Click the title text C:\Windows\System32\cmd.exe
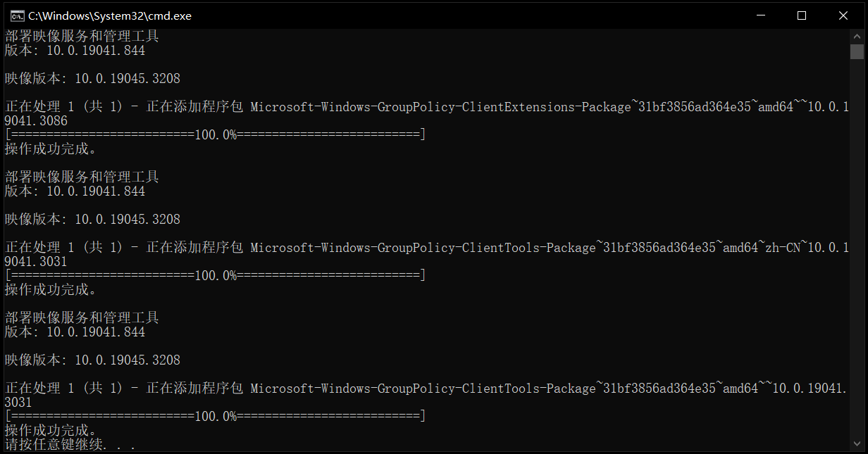Image resolution: width=868 pixels, height=454 pixels. pyautogui.click(x=110, y=15)
